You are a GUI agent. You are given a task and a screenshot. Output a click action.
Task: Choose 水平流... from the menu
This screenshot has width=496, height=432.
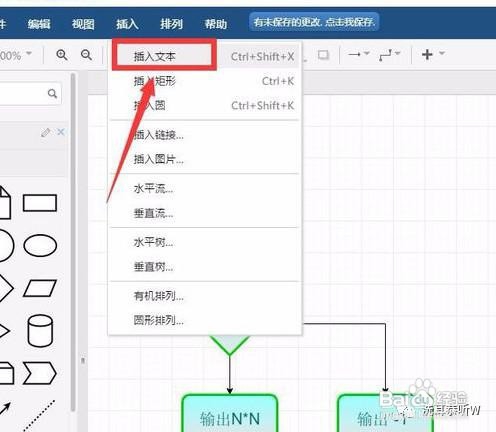coord(205,189)
